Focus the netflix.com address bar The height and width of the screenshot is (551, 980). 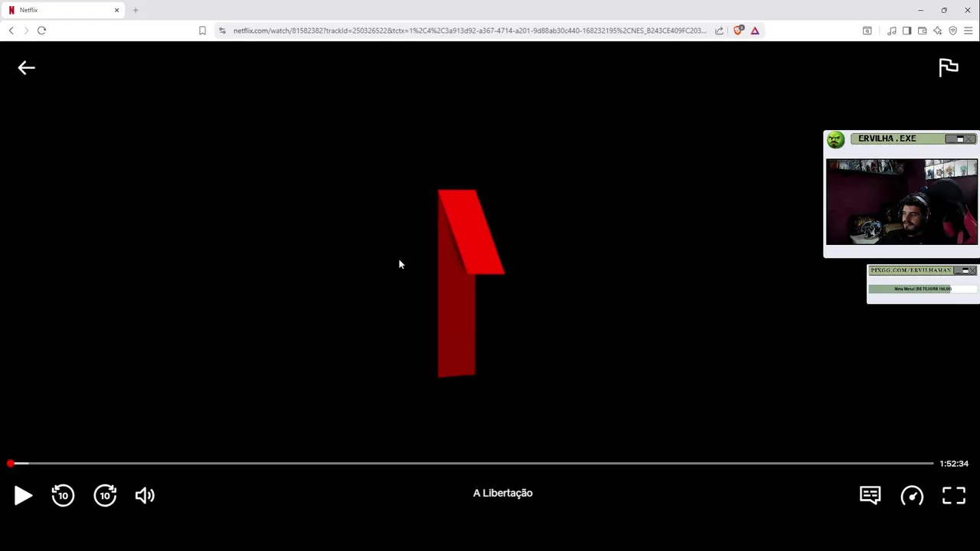(x=469, y=31)
